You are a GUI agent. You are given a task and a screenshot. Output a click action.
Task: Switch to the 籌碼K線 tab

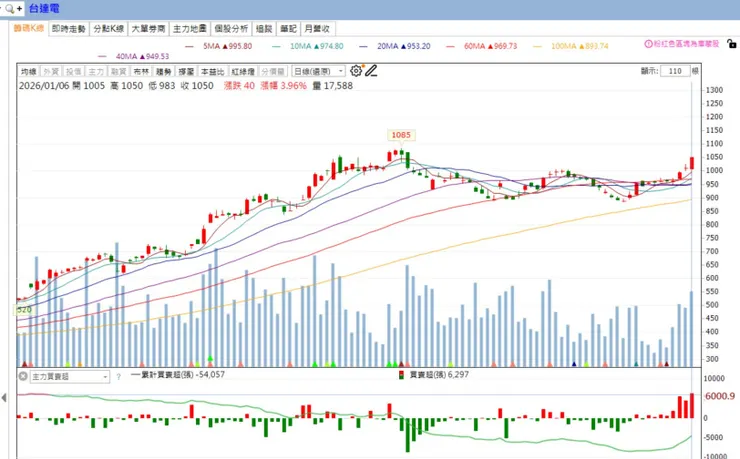(x=29, y=28)
